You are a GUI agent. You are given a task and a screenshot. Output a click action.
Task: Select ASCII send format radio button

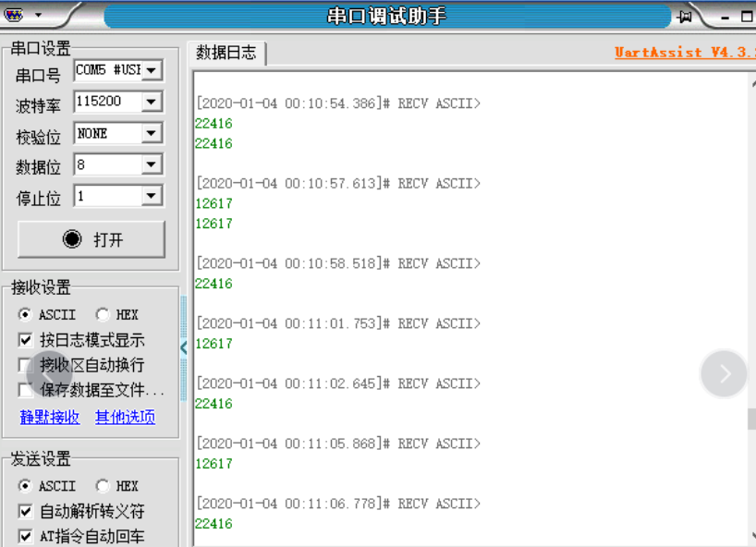(x=26, y=485)
